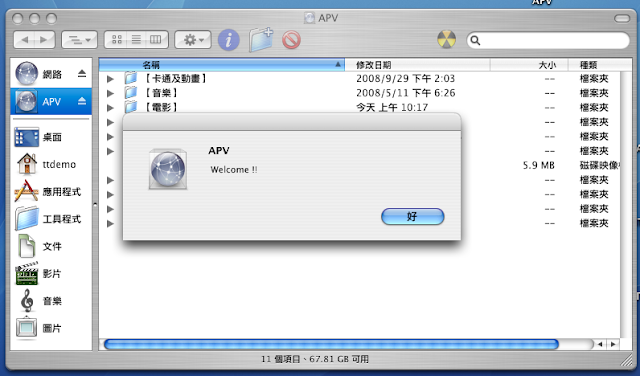Click the Burn disc icon
Image resolution: width=640 pixels, height=376 pixels.
(x=447, y=40)
